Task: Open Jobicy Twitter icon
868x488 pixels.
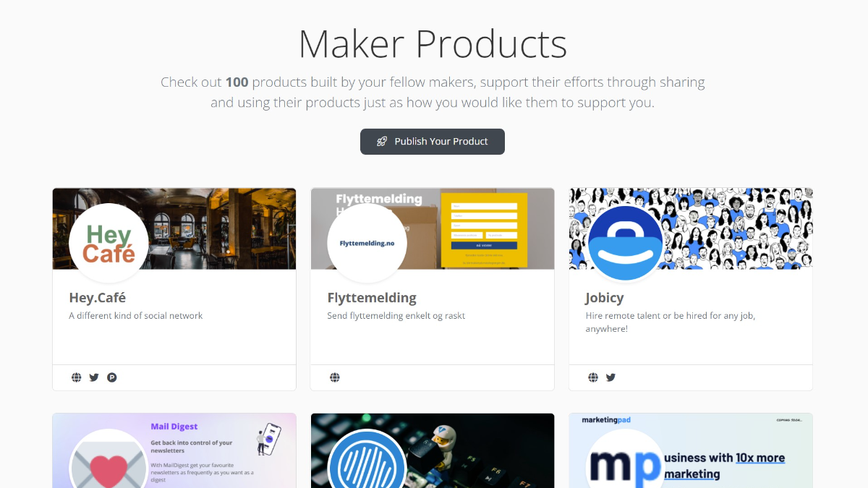Action: (610, 377)
